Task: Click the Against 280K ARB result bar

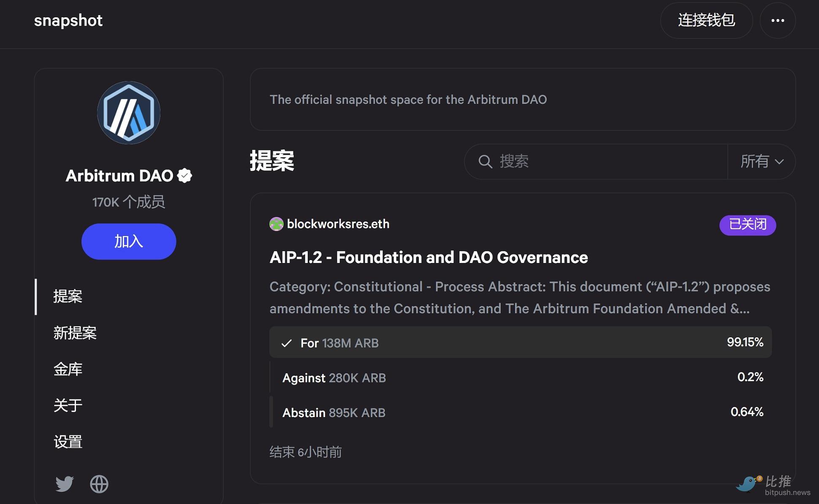Action: click(x=521, y=377)
